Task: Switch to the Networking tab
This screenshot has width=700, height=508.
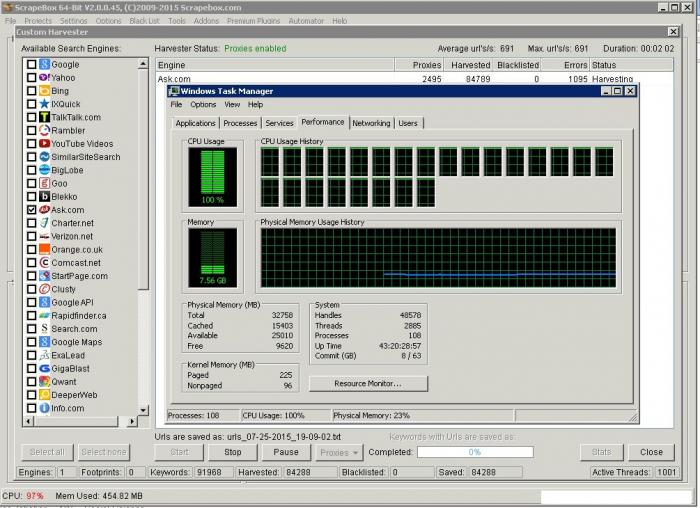Action: (x=371, y=123)
